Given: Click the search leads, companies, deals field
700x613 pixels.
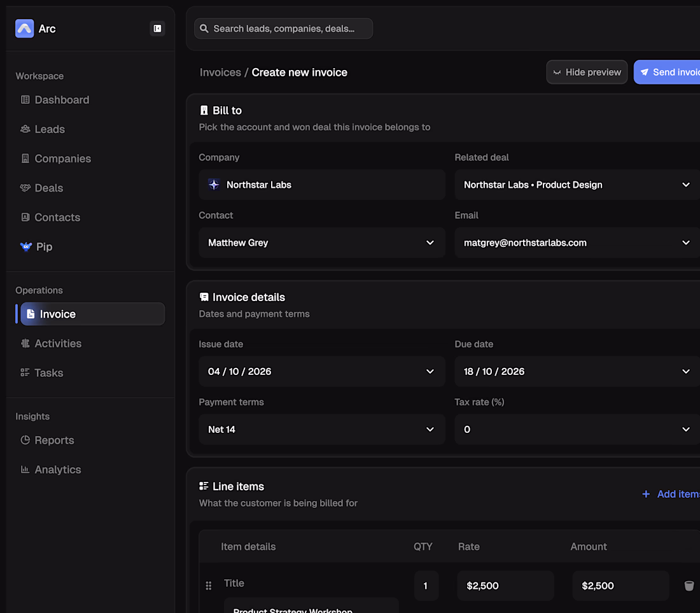Looking at the screenshot, I should point(283,29).
